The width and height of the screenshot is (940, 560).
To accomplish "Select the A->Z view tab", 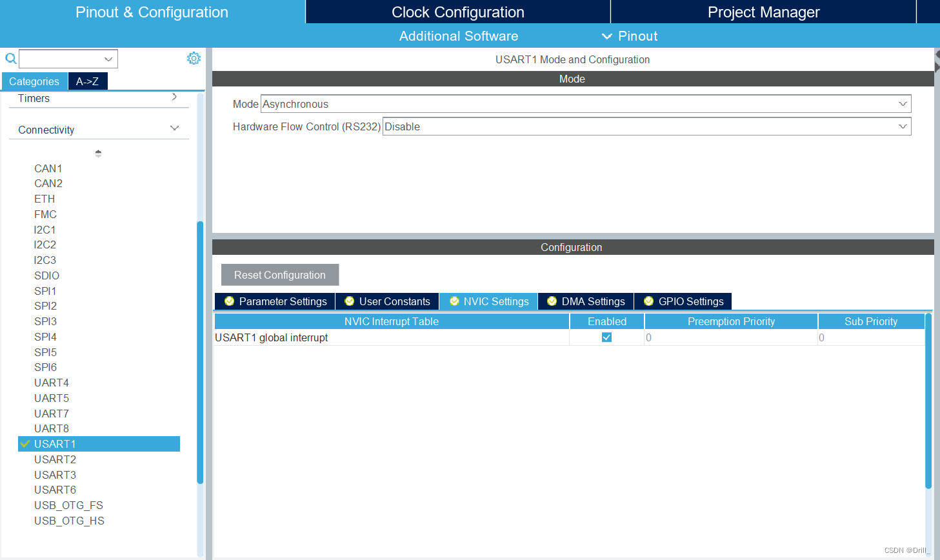I will [88, 81].
